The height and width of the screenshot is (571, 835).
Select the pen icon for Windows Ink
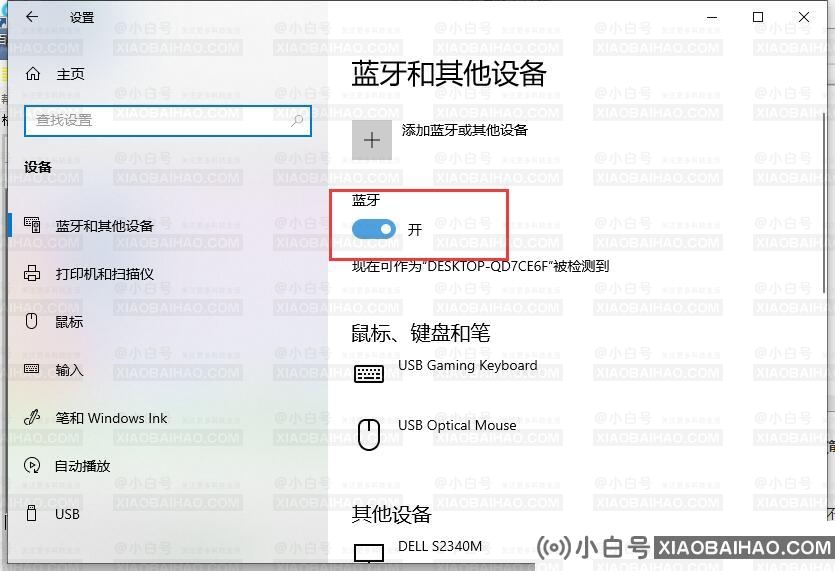tap(32, 417)
